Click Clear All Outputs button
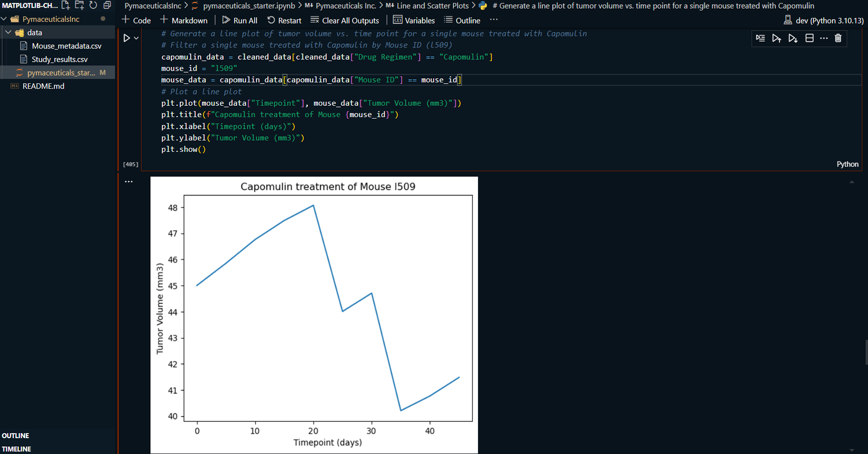The image size is (868, 454). (345, 20)
